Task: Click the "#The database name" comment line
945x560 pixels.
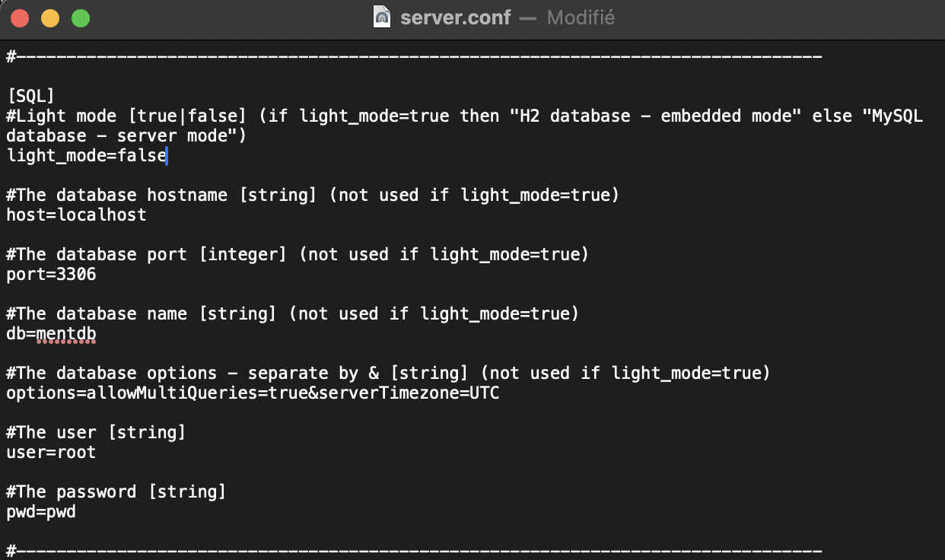Action: tap(292, 314)
